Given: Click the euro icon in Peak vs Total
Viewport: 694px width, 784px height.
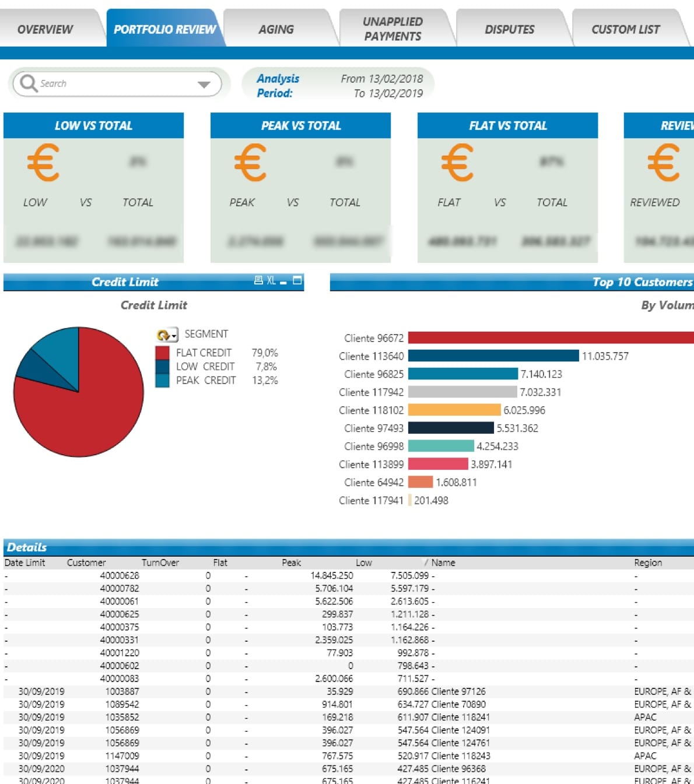Looking at the screenshot, I should coord(250,163).
